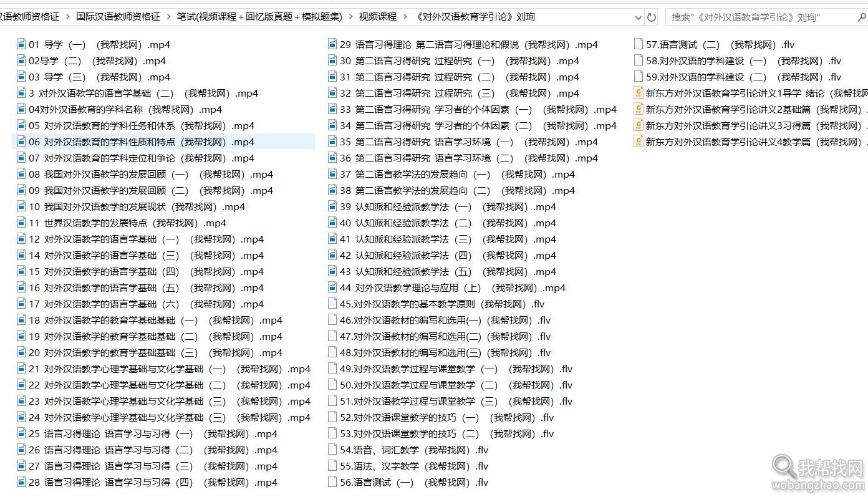
Task: Click the search box for 《对外汉语教育学引论》刘珣
Action: pos(766,17)
